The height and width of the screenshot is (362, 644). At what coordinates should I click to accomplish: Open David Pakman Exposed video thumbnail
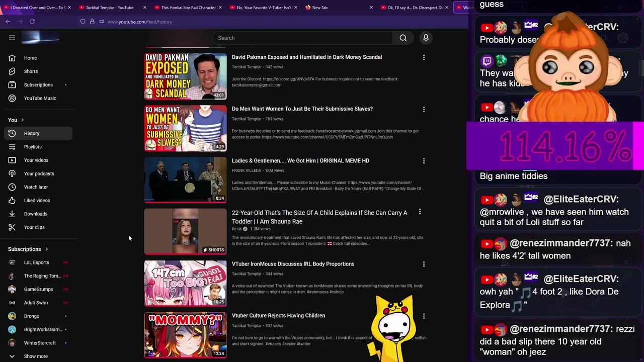(x=185, y=76)
